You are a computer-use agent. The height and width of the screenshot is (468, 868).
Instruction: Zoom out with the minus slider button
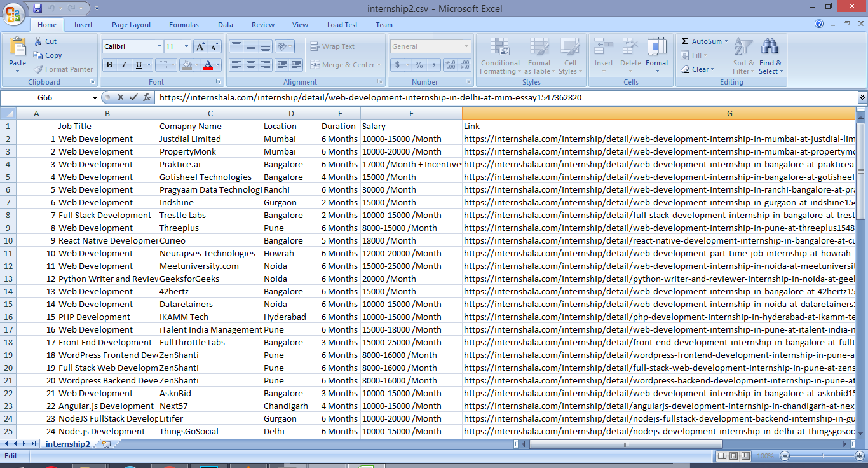point(785,456)
